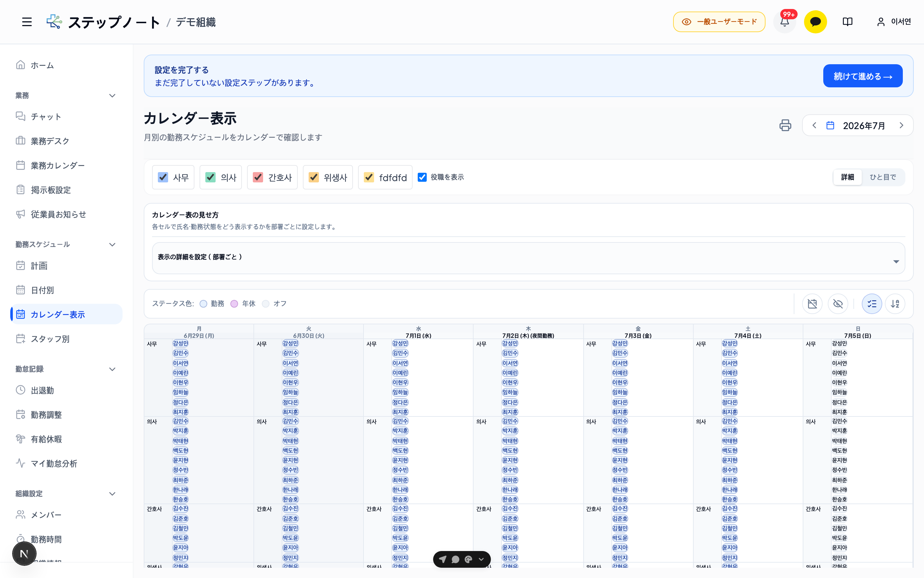Open 日付別 in the sidebar
This screenshot has width=924, height=578.
pos(66,290)
